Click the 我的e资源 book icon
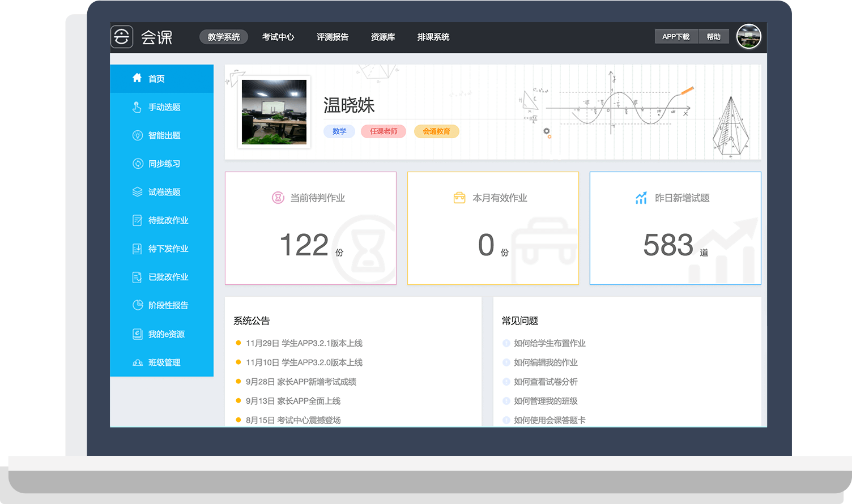This screenshot has height=504, width=852. 137,334
